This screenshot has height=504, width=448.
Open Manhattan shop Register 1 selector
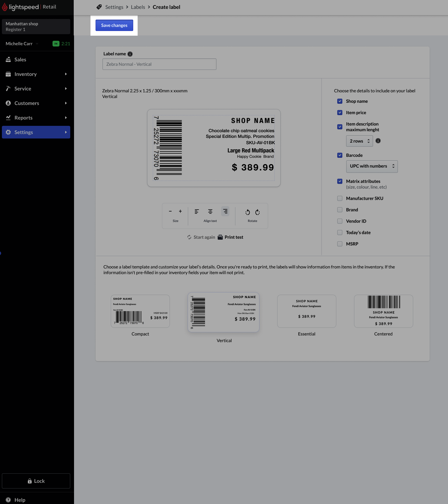(36, 27)
